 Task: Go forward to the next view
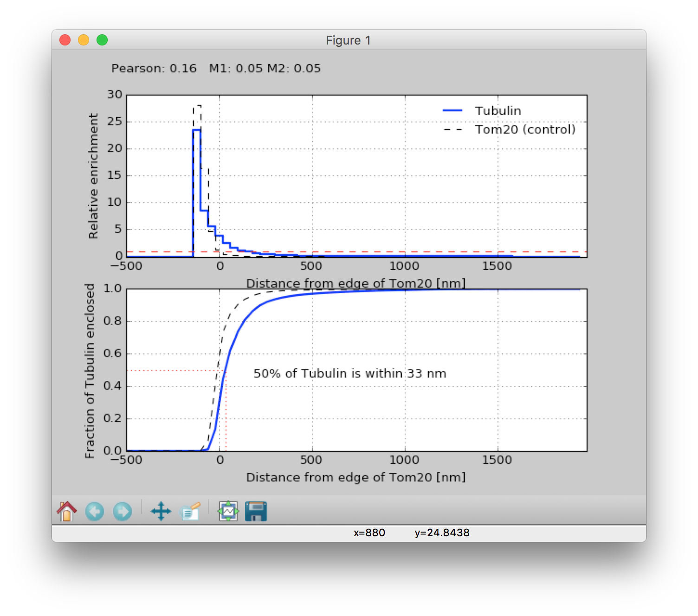(x=123, y=511)
